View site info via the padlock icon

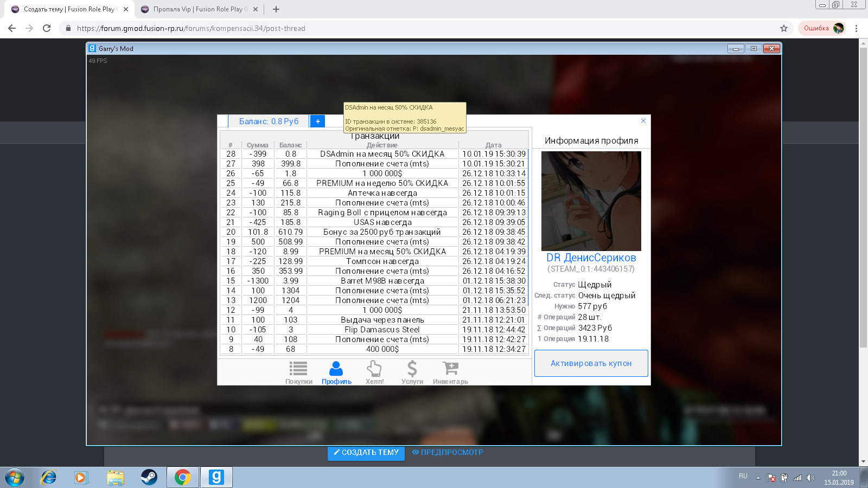point(68,28)
